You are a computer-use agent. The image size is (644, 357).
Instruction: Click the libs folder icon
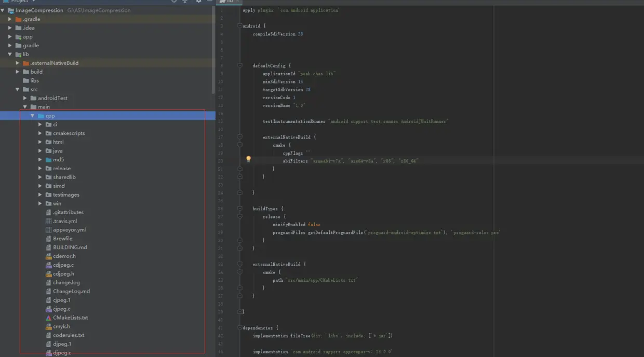(x=25, y=80)
